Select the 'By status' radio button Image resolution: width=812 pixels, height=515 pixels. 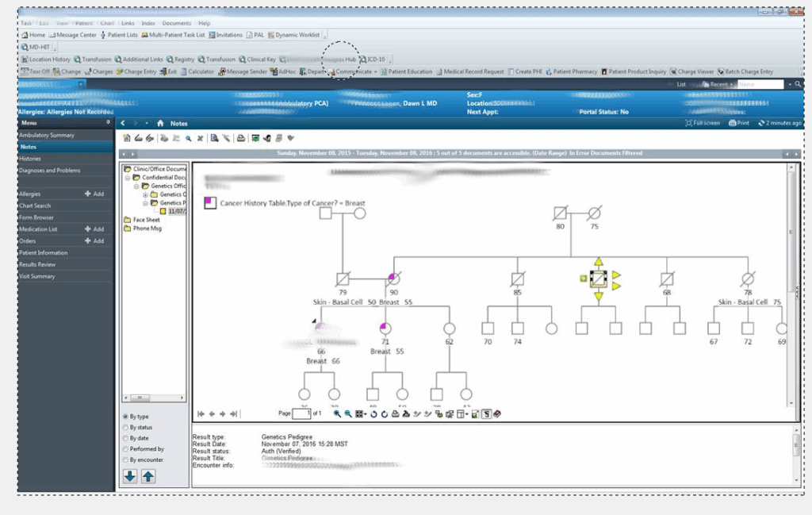pyautogui.click(x=125, y=427)
